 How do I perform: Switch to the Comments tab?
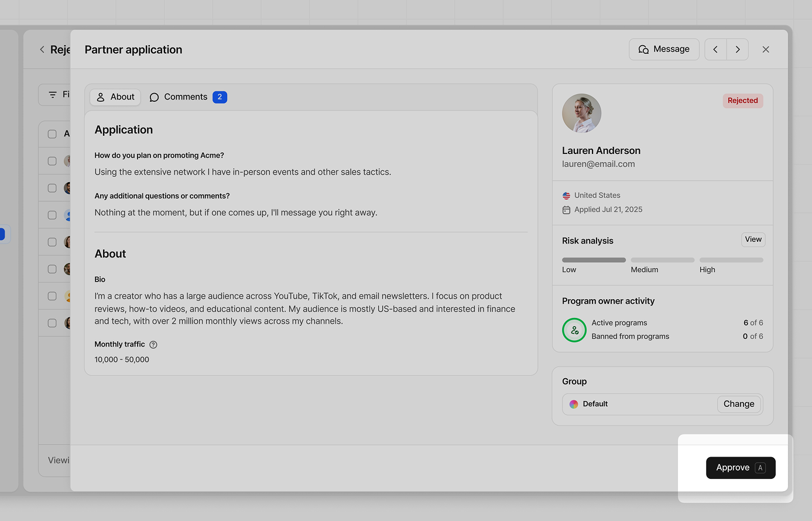click(186, 97)
